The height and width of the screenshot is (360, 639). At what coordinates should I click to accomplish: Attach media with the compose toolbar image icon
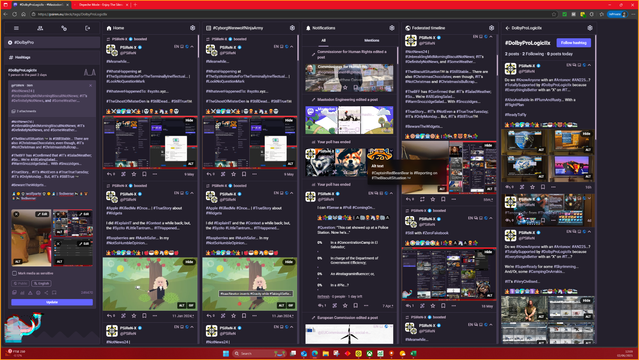tap(14, 292)
